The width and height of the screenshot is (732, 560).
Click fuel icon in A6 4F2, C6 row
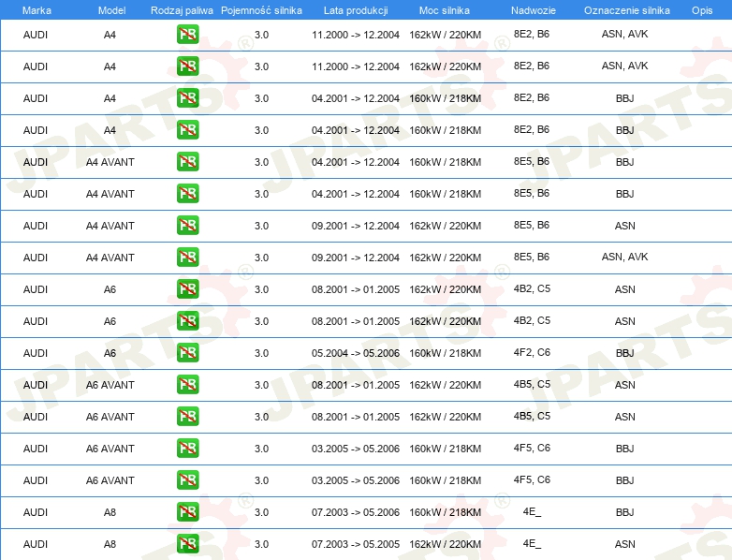pos(187,353)
